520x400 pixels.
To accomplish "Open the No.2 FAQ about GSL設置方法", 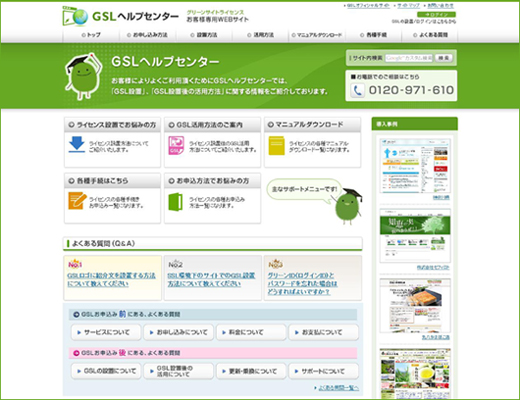I will (x=211, y=280).
